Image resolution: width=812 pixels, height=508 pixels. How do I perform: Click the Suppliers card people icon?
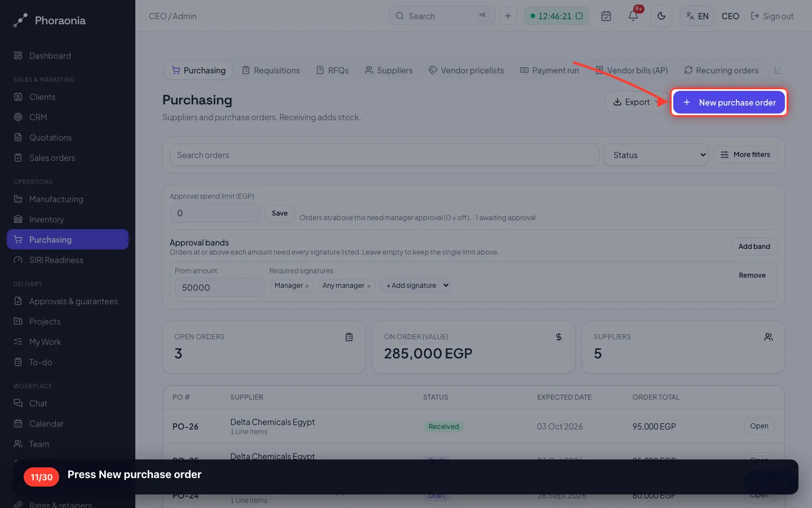(x=769, y=337)
